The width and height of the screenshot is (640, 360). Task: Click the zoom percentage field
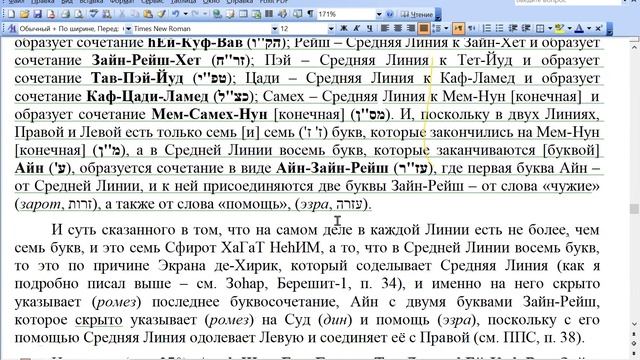point(347,14)
